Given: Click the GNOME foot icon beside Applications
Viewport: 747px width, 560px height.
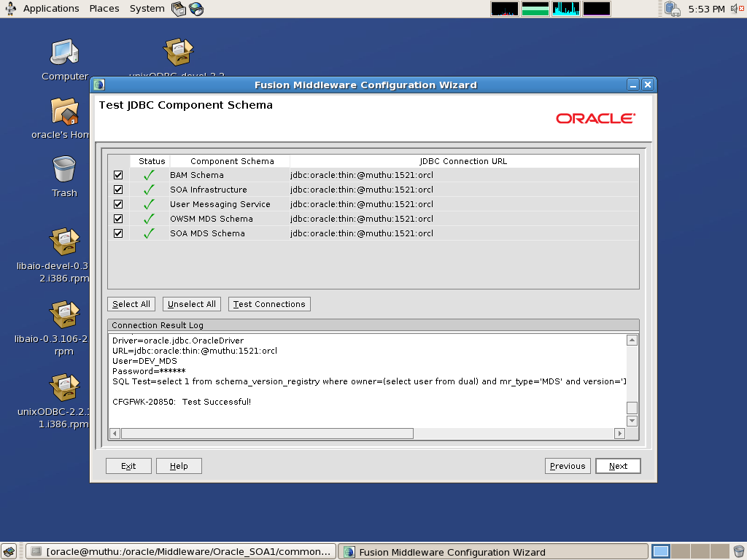Looking at the screenshot, I should pyautogui.click(x=10, y=9).
